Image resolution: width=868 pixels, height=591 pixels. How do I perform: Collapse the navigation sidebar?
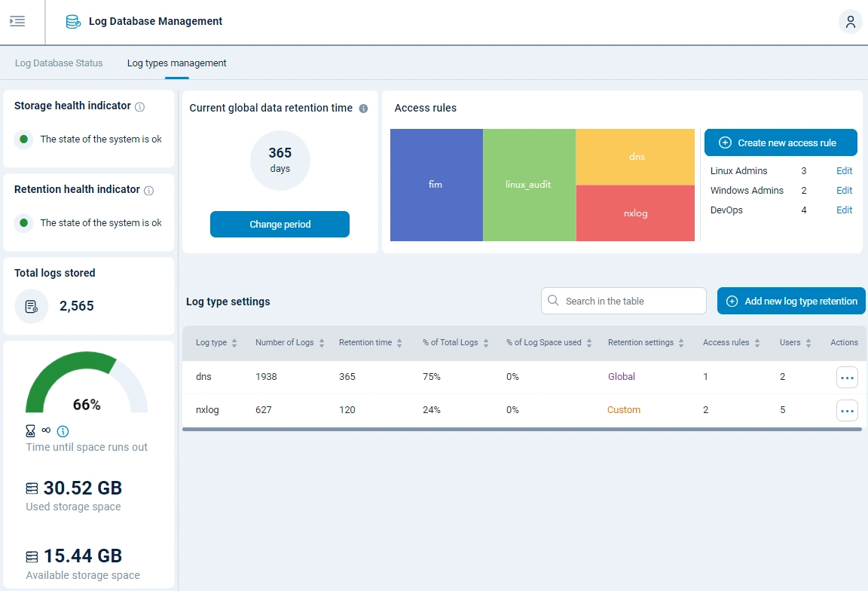18,21
